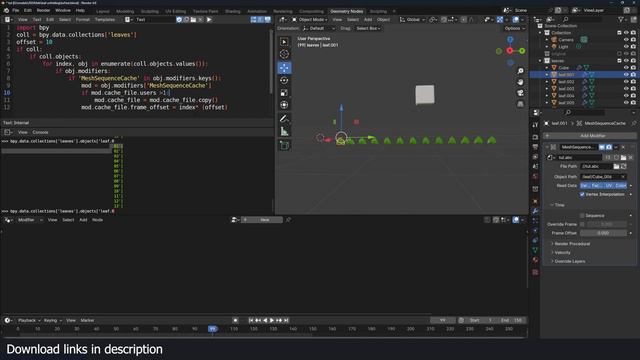The width and height of the screenshot is (640, 360).
Task: Toggle viewport overlays button
Action: [516, 20]
